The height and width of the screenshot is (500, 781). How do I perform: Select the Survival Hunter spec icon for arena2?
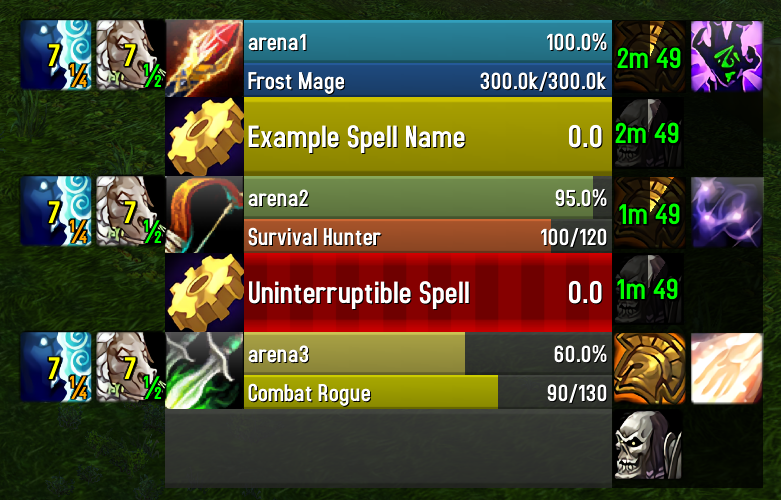[x=204, y=215]
